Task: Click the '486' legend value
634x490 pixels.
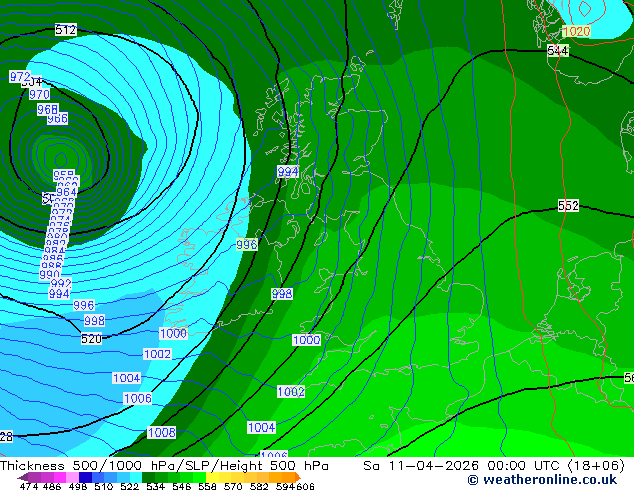Action: point(52,486)
